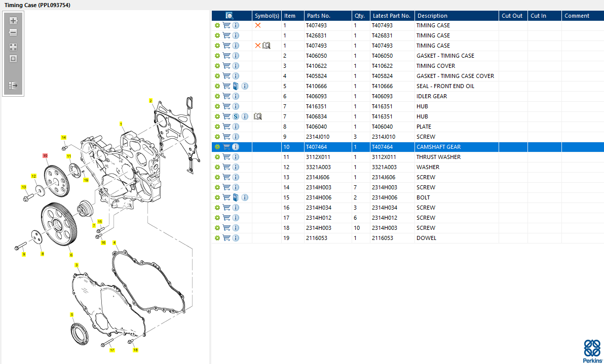Image resolution: width=604 pixels, height=364 pixels.
Task: Select callout 10 in the diagram
Action: [x=45, y=156]
